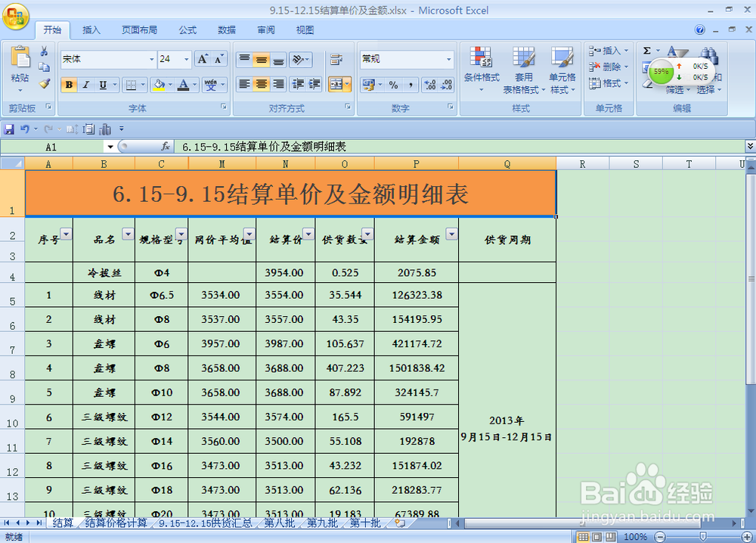Viewport: 756px width, 543px height.
Task: Open Conditional Formatting (条件格式)
Action: click(x=482, y=68)
